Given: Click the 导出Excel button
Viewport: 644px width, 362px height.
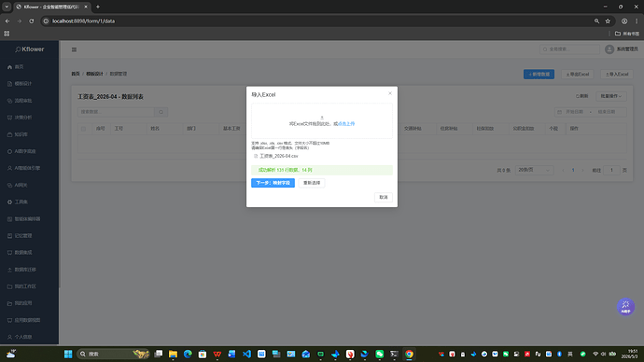Looking at the screenshot, I should tap(578, 75).
